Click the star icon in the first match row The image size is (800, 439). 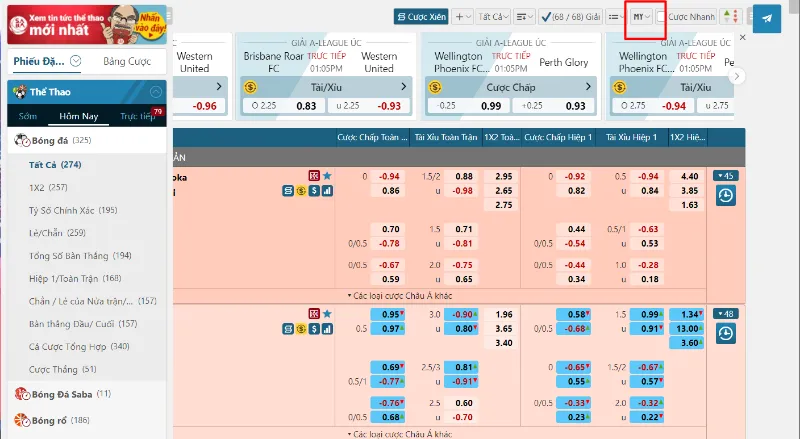pyautogui.click(x=327, y=176)
